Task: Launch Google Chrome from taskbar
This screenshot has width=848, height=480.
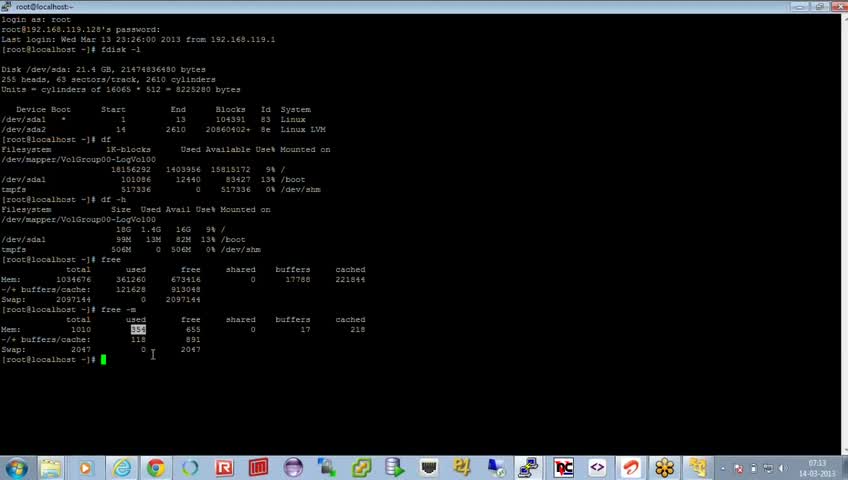Action: pyautogui.click(x=156, y=468)
